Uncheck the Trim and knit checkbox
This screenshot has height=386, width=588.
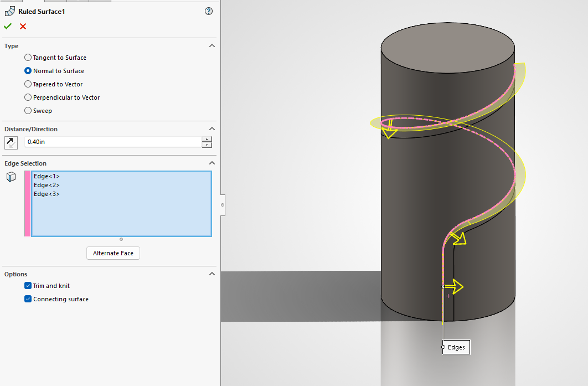tap(28, 285)
